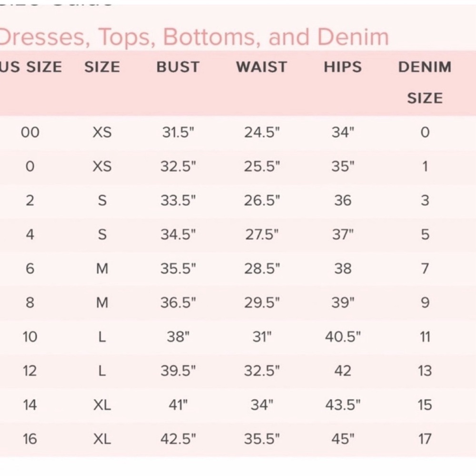Click the 37" hips measurement

pos(343,234)
